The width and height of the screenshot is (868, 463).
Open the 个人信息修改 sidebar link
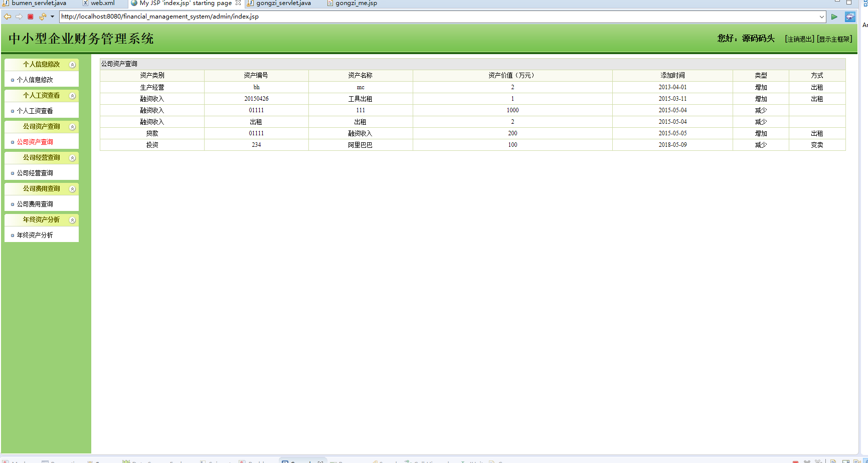point(35,80)
